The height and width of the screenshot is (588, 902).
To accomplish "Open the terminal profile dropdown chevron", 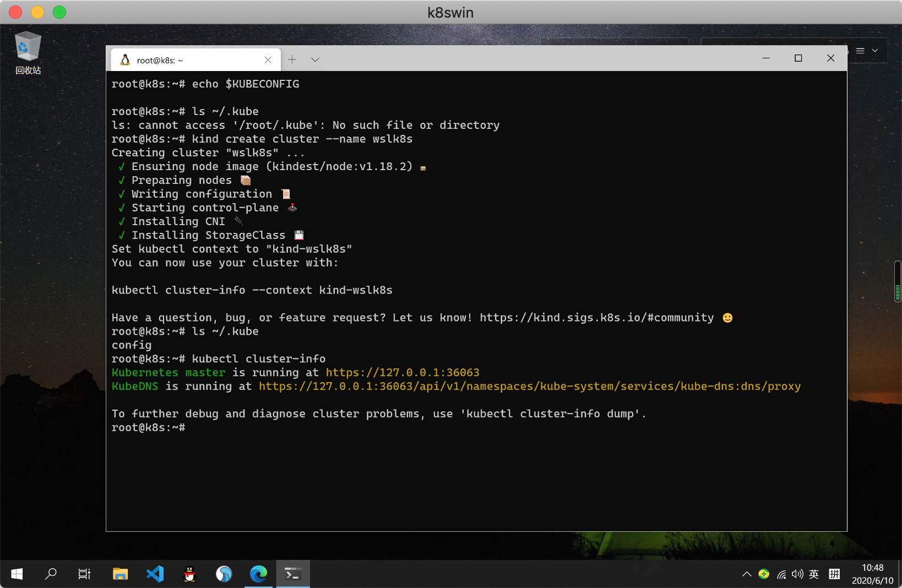I will click(x=315, y=59).
